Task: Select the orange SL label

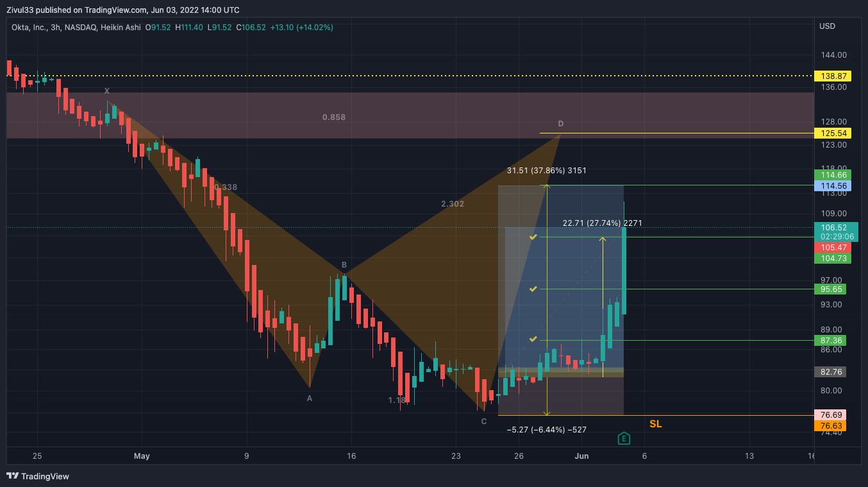Action: click(655, 424)
